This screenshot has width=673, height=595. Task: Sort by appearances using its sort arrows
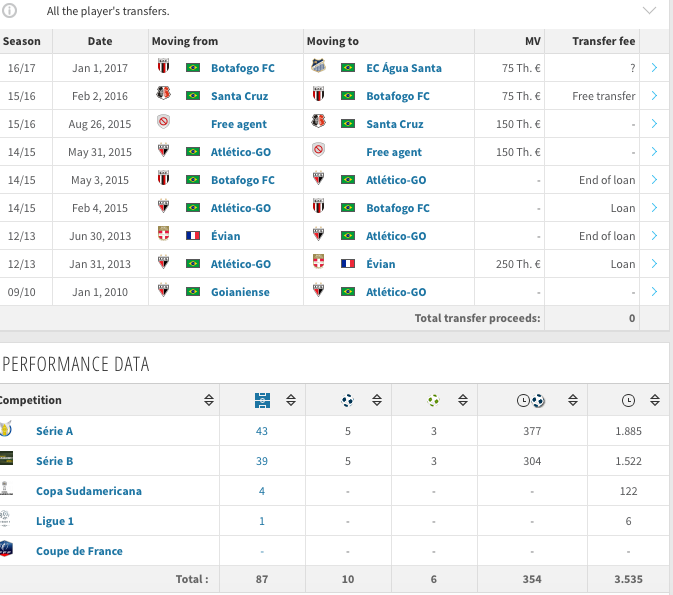click(291, 400)
